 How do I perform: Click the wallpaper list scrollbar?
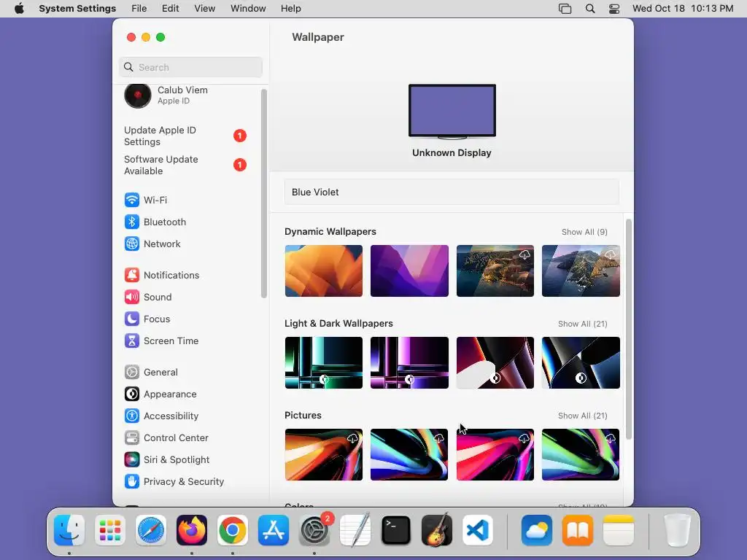tap(628, 329)
